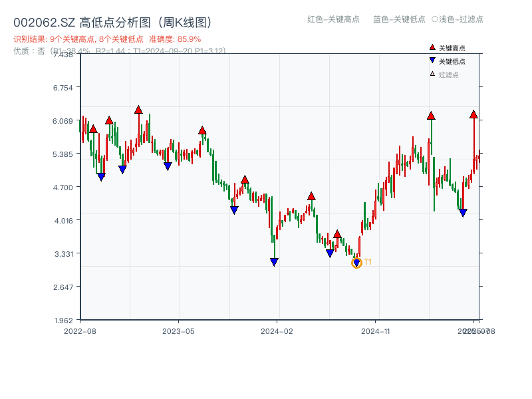Click the chart title 002062.SZ 高低点分析图

point(112,23)
